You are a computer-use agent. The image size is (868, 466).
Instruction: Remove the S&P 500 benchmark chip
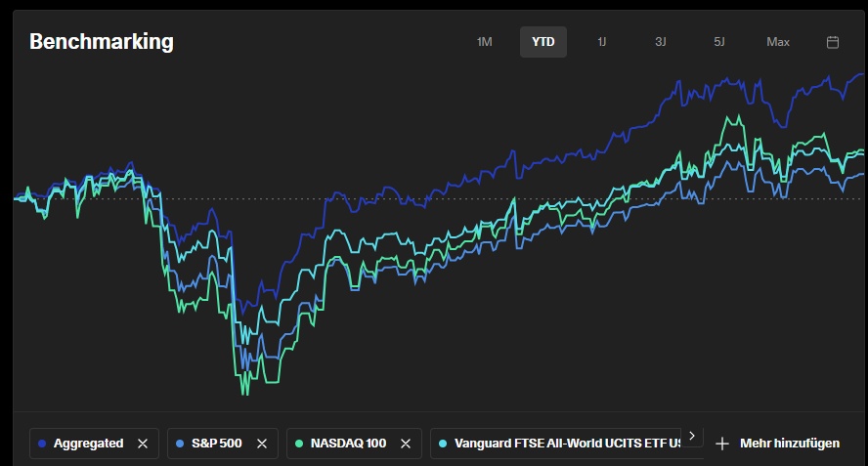click(261, 444)
